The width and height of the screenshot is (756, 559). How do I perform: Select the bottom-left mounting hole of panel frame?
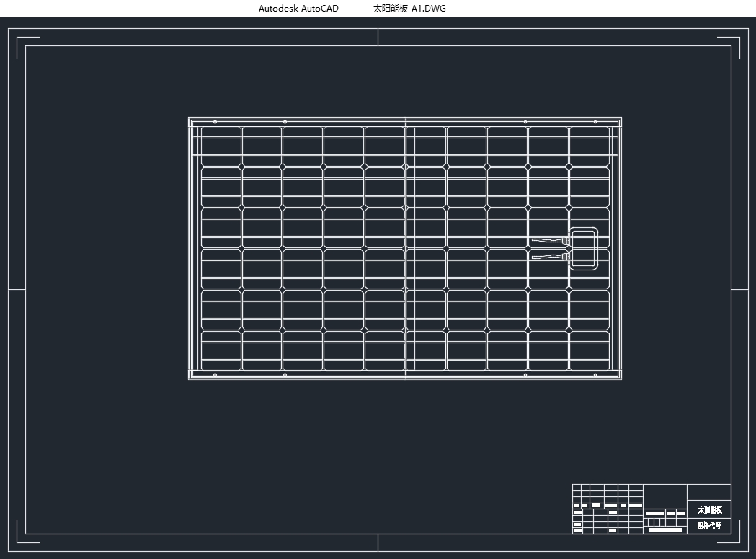click(215, 375)
